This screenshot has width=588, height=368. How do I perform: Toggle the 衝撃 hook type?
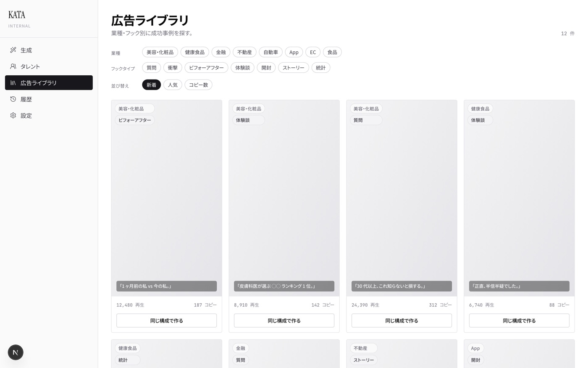pyautogui.click(x=173, y=68)
